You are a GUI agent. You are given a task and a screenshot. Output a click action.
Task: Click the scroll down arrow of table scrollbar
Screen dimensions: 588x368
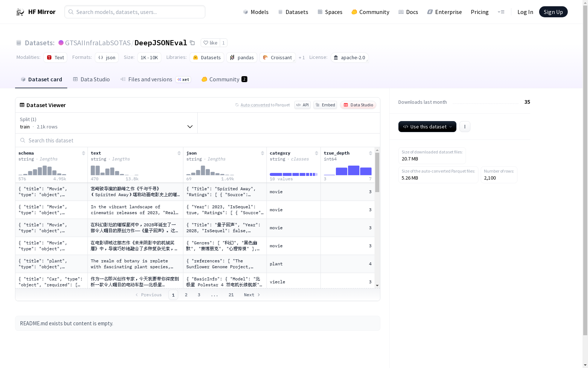coord(377,286)
